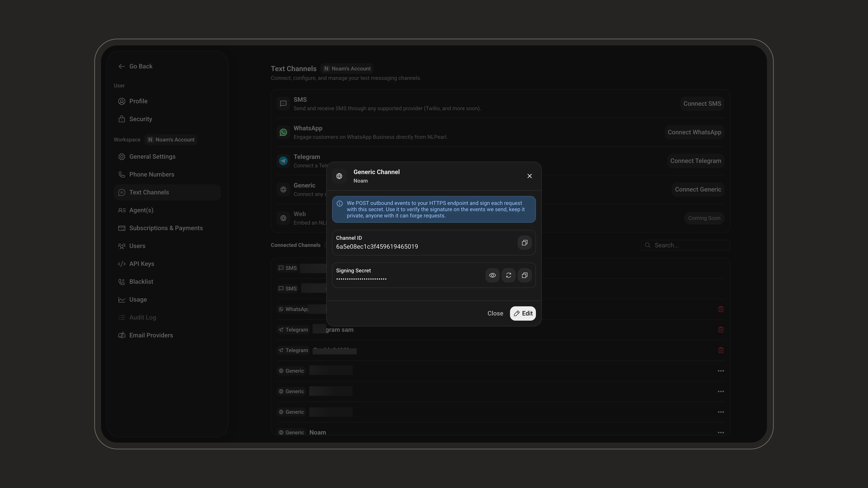Open API Keys page

(x=167, y=264)
